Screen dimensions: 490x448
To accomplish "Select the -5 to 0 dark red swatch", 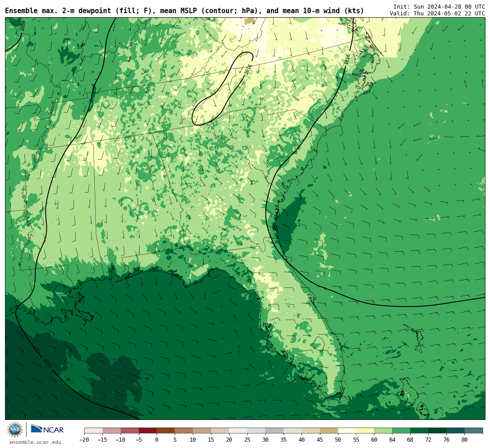I will point(148,430).
